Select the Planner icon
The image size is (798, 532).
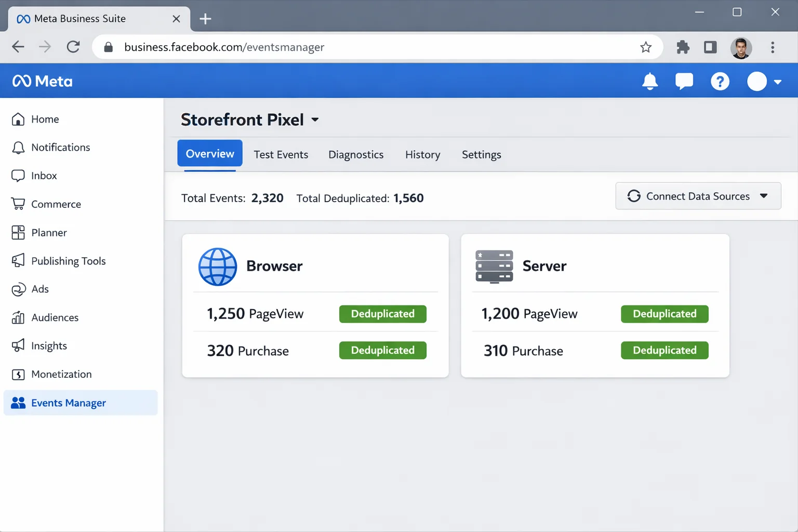point(18,232)
